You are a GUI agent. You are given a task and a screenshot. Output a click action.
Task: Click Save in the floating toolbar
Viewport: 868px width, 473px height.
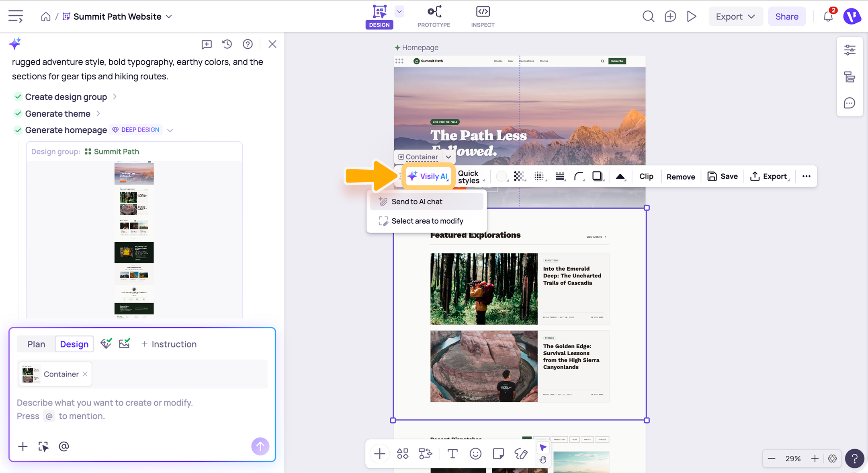tap(723, 176)
